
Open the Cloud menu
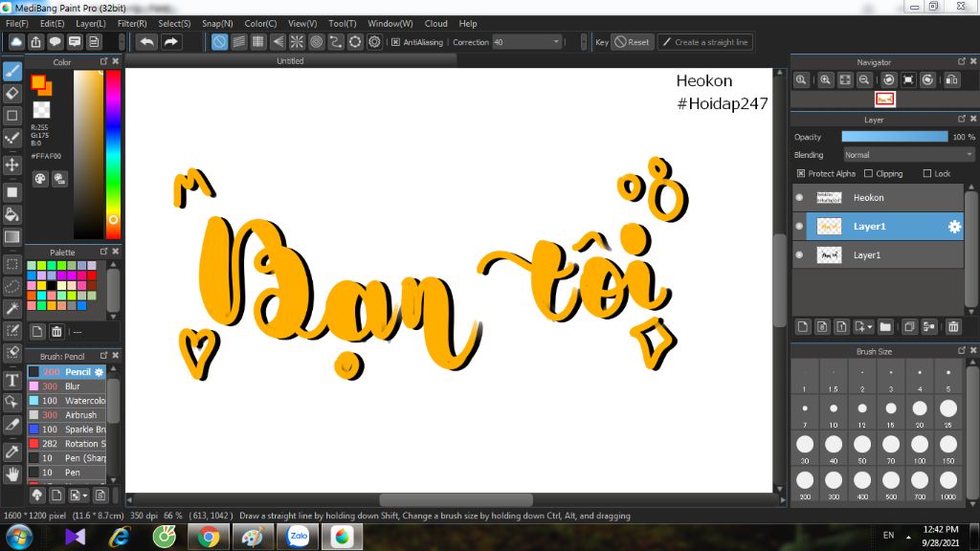click(x=435, y=23)
